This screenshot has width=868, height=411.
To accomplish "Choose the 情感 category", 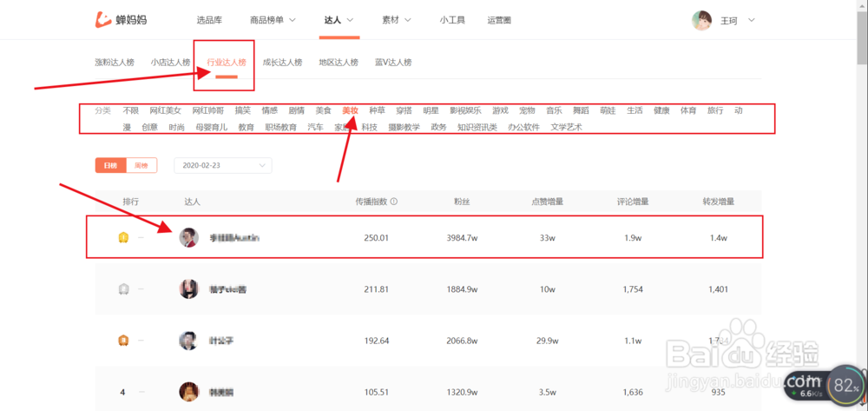I will click(270, 110).
